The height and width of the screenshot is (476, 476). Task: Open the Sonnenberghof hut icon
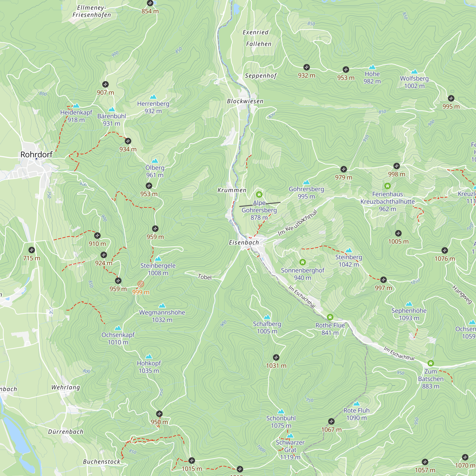click(x=302, y=262)
